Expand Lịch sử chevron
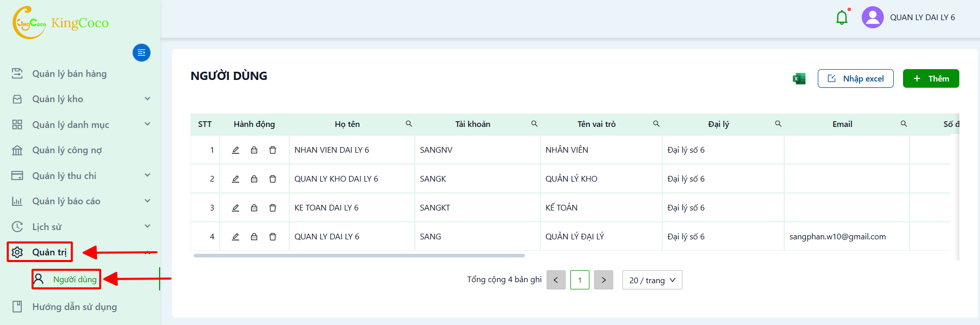This screenshot has height=325, width=980. (x=148, y=226)
